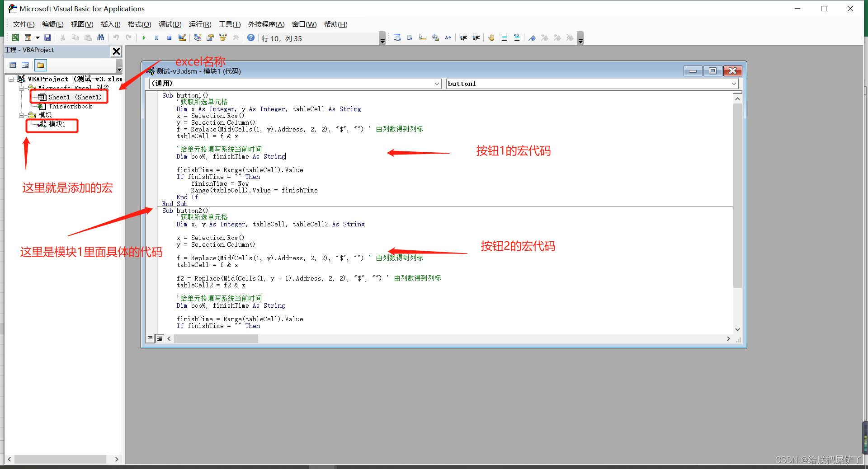
Task: Click code window horizontal scrollbar right arrow
Action: coord(728,338)
